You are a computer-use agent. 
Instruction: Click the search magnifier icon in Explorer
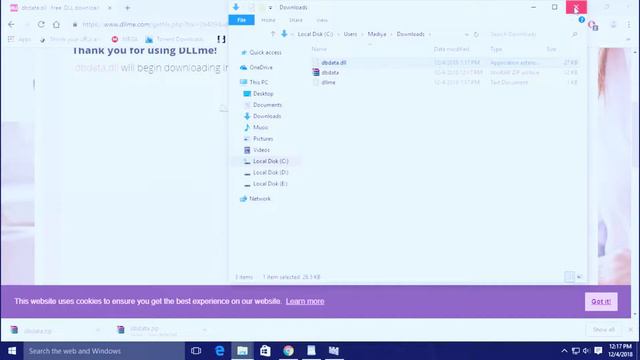tap(575, 35)
